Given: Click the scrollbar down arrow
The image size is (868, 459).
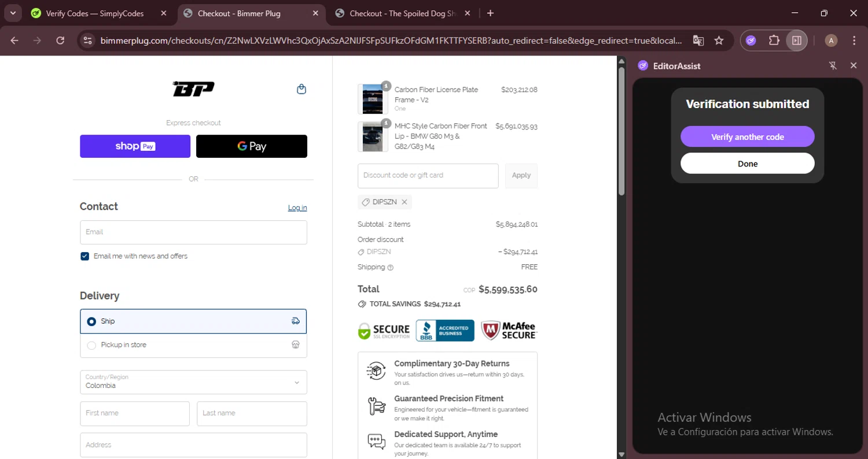Looking at the screenshot, I should 621,454.
